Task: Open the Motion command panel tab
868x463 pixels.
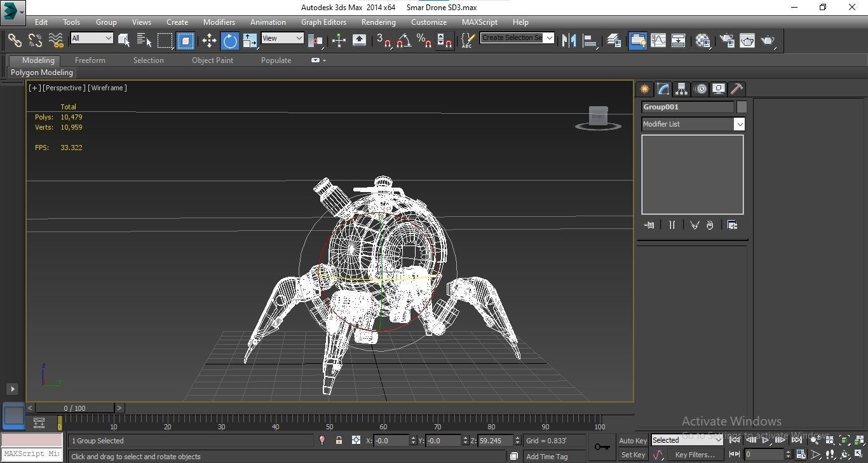Action: [700, 89]
